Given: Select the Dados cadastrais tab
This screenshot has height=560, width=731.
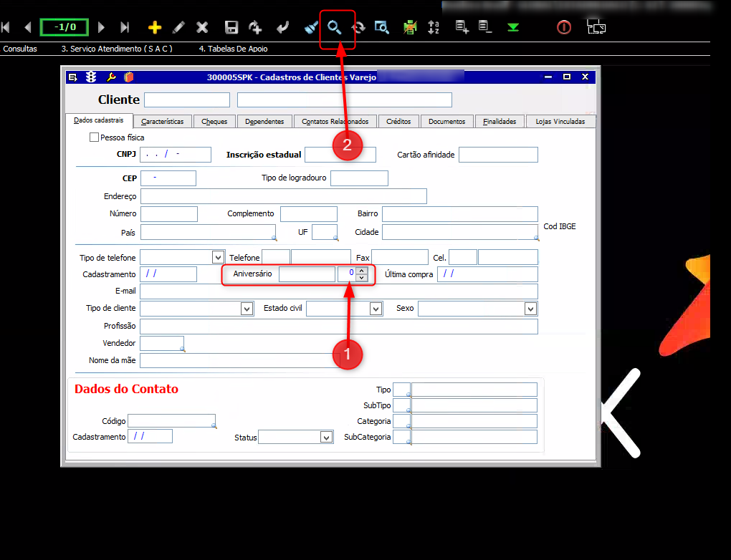Looking at the screenshot, I should (99, 120).
